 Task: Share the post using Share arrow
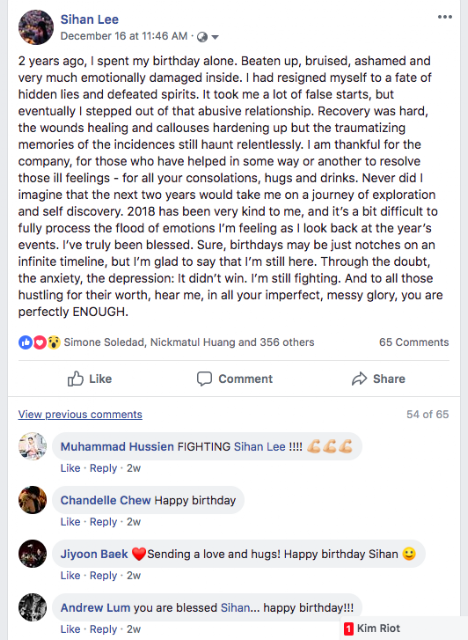point(378,379)
